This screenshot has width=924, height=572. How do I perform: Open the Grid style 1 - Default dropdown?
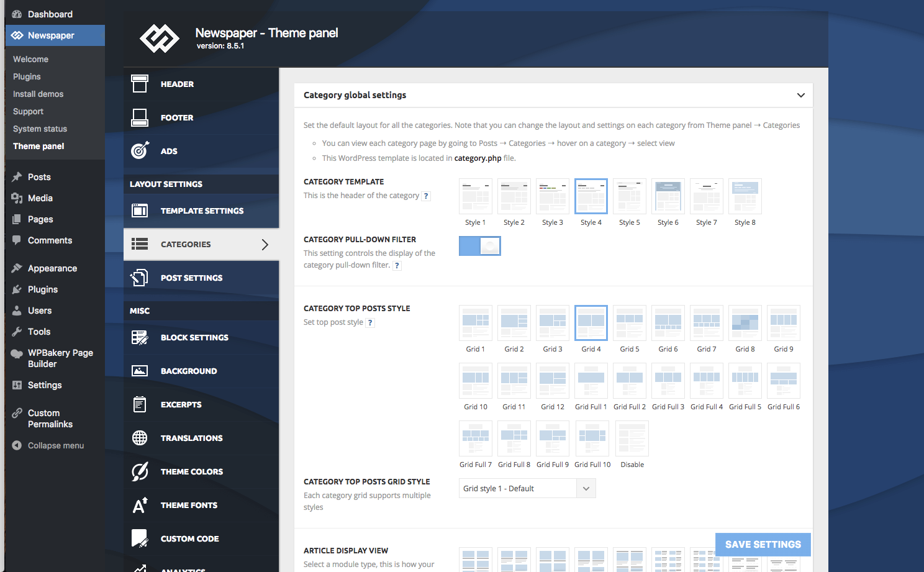[527, 488]
